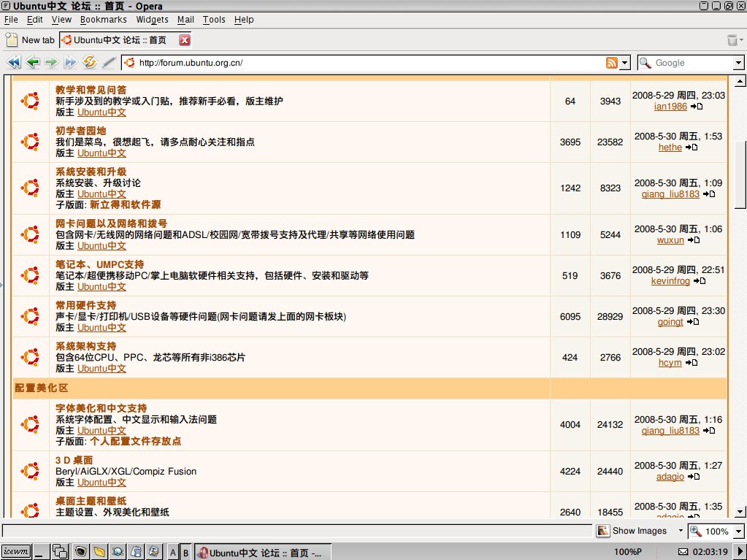
Task: Open the Show Images mode dropdown arrow
Action: (x=681, y=531)
